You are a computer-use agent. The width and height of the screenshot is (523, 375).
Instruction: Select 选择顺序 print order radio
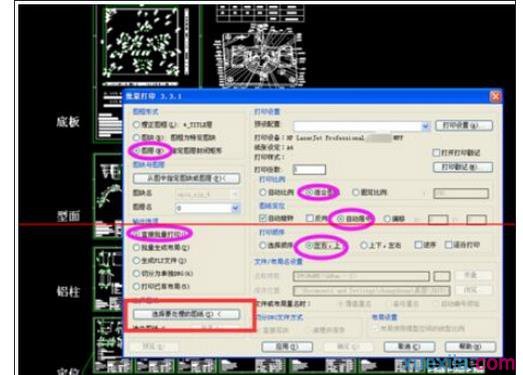tap(263, 245)
